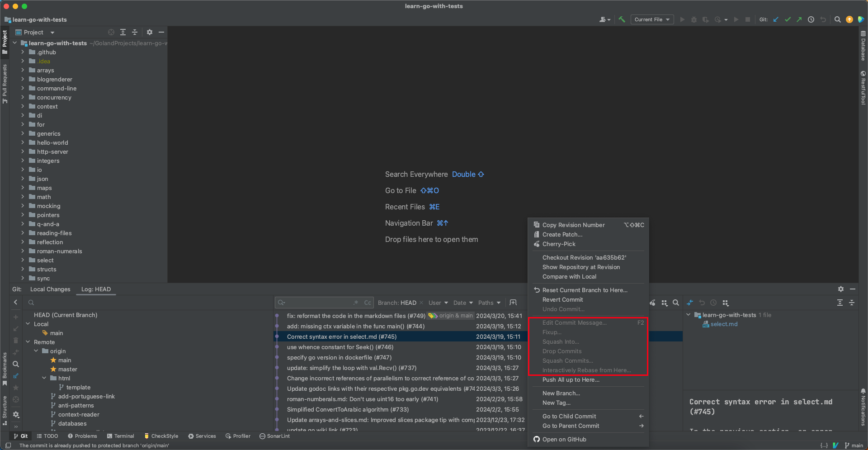The image size is (868, 450).
Task: Open the Database side tool window
Action: (x=863, y=46)
